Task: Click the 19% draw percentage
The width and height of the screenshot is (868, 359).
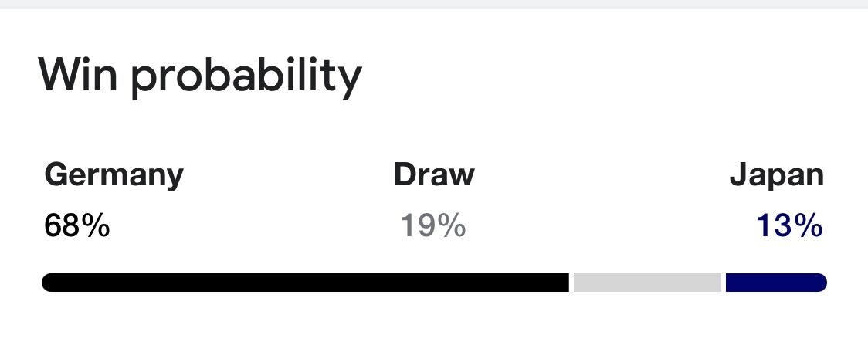Action: point(432,226)
